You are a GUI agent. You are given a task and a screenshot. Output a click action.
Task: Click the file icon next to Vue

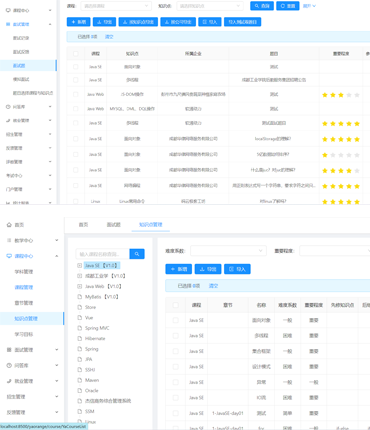point(79,318)
